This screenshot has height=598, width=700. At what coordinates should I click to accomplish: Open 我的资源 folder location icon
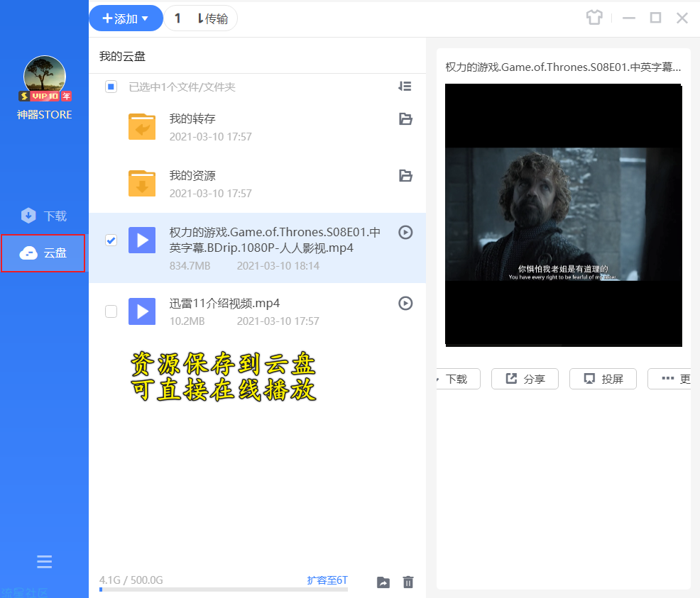coord(405,176)
